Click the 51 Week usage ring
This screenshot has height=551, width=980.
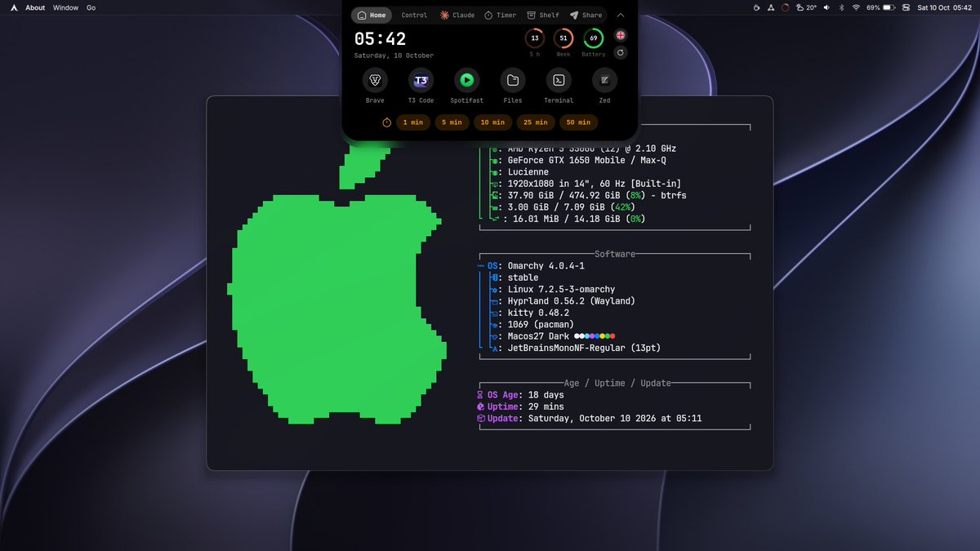point(563,38)
